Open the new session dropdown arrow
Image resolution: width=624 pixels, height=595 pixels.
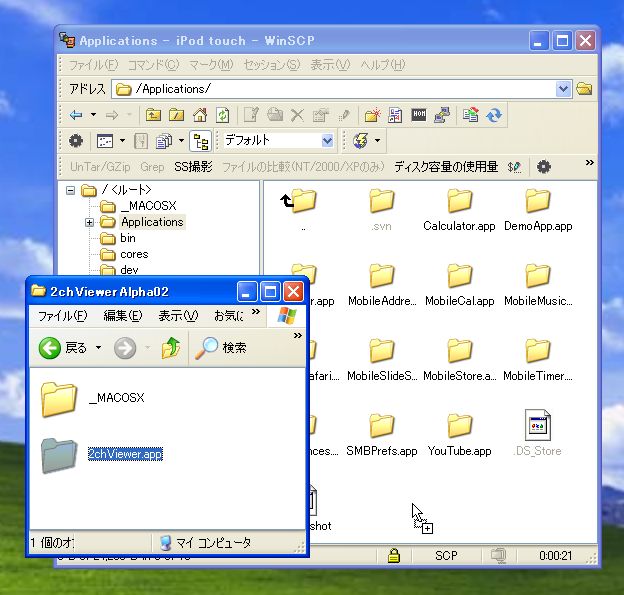[377, 140]
